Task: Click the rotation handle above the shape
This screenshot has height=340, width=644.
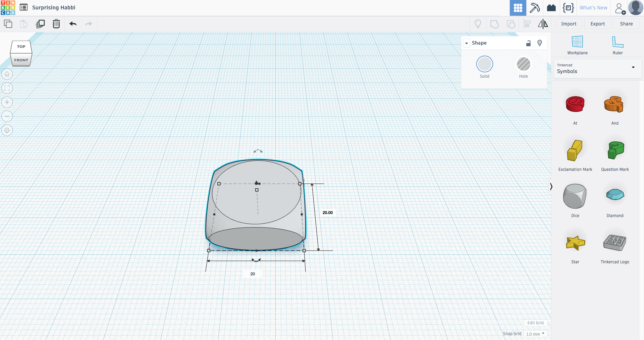Action: coord(258,151)
